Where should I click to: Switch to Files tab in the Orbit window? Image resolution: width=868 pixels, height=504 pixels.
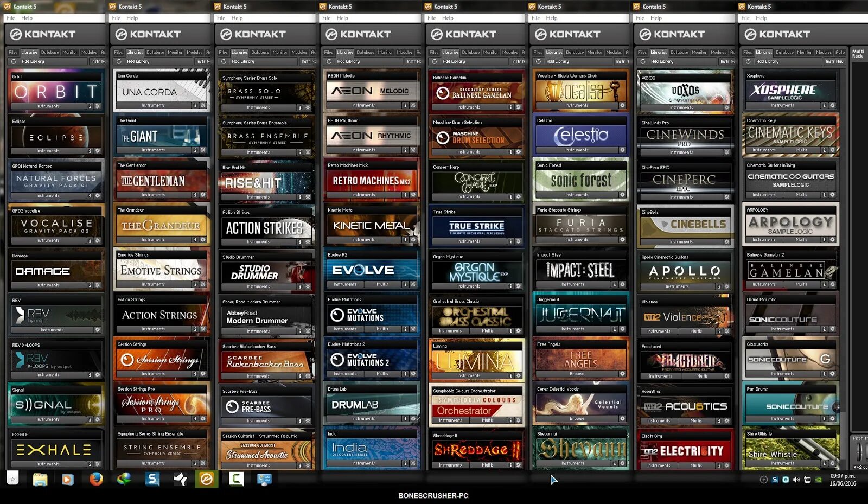tap(13, 53)
